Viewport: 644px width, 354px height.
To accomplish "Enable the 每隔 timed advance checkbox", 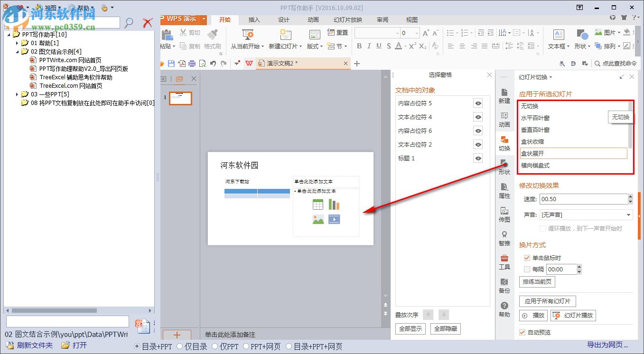I will pyautogui.click(x=527, y=269).
